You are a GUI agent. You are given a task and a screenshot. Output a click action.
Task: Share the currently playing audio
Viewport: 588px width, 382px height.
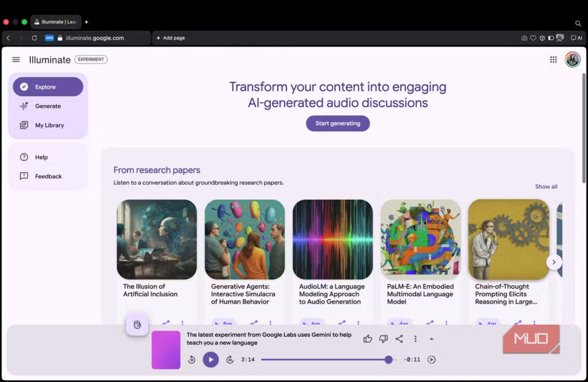tap(399, 339)
